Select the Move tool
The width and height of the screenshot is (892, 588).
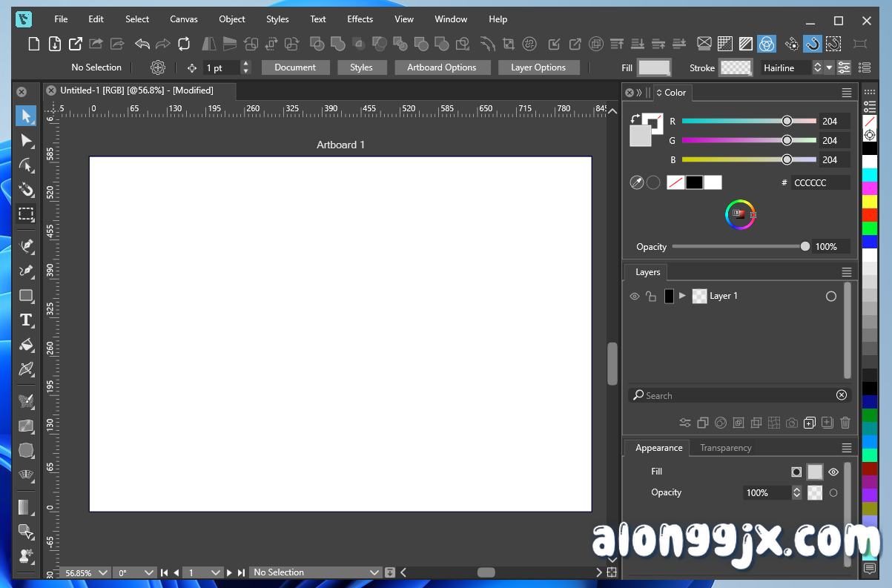pos(26,116)
